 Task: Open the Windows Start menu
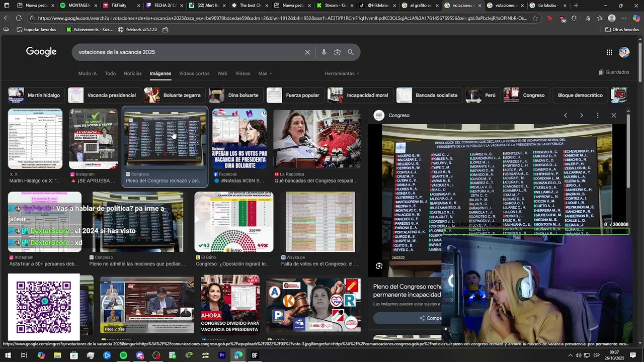(8, 355)
